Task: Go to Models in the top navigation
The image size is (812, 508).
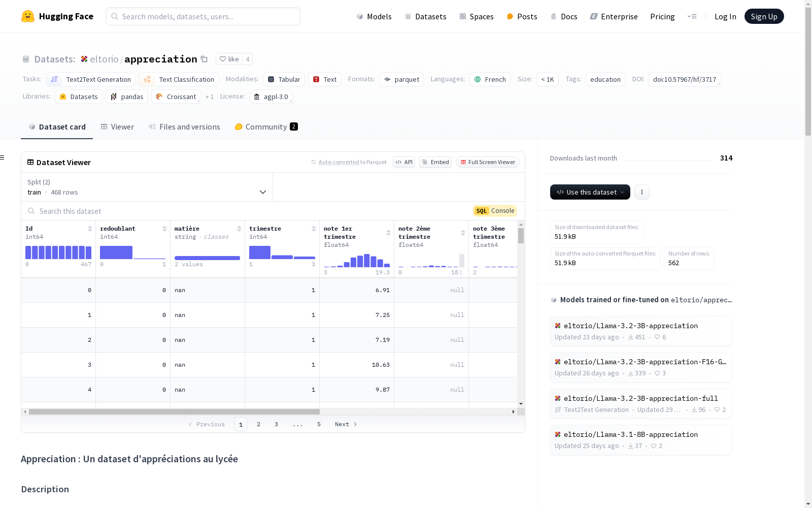Action: (x=374, y=16)
